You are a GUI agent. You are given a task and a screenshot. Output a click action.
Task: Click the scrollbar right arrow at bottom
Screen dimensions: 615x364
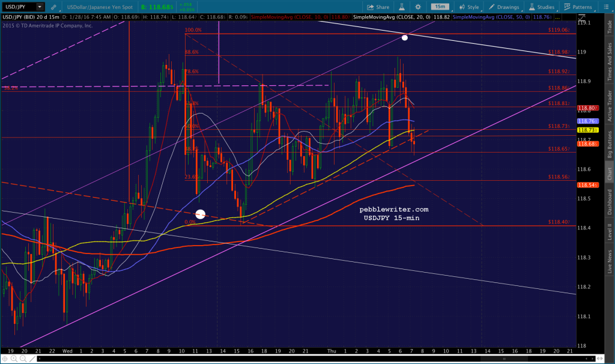click(x=592, y=359)
